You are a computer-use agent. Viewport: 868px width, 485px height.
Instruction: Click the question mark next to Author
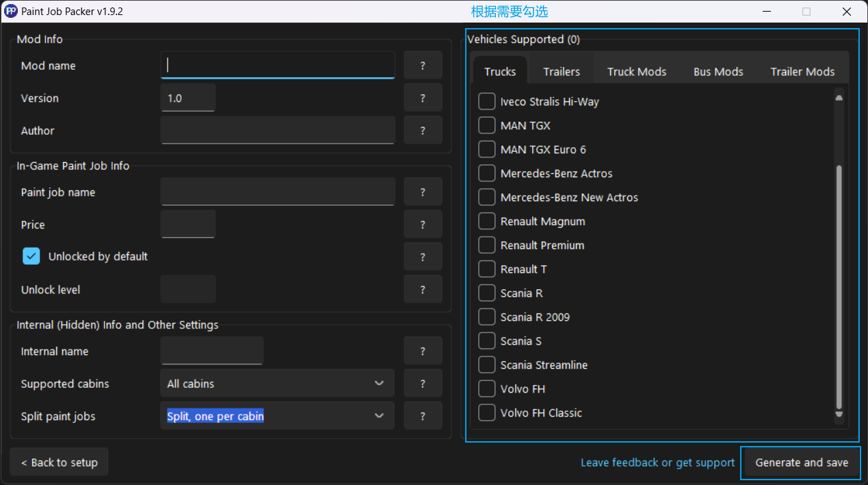tap(423, 131)
